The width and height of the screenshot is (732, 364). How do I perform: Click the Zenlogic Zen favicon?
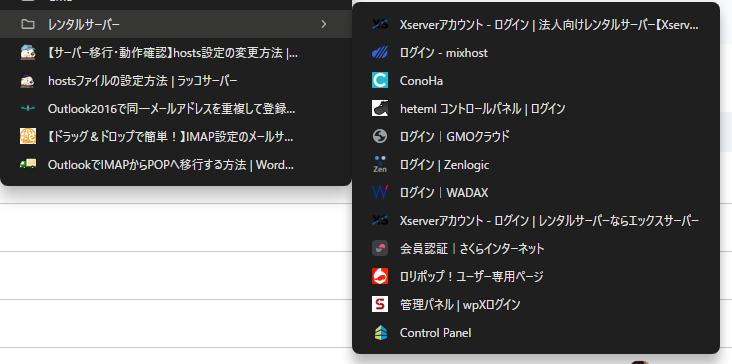coord(380,165)
